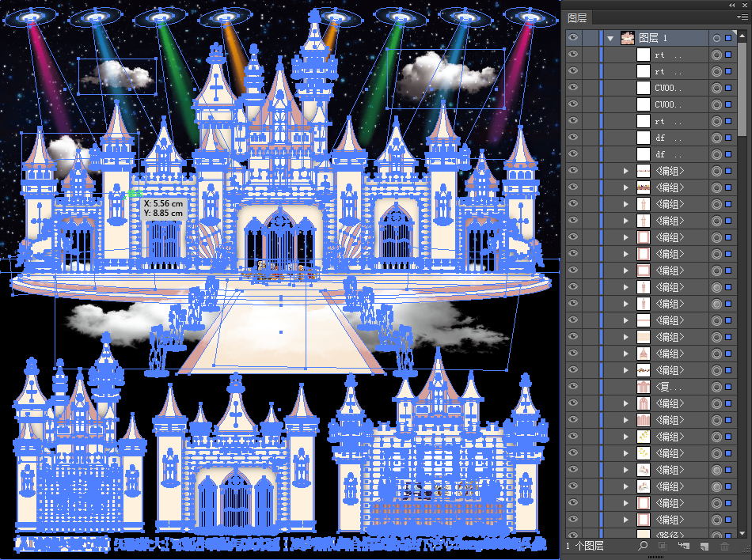The width and height of the screenshot is (752, 560).
Task: Select the lower df item name
Action: (668, 154)
